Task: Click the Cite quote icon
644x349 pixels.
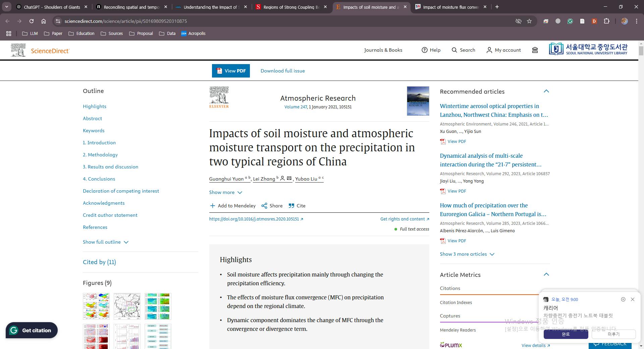Action: (x=291, y=206)
